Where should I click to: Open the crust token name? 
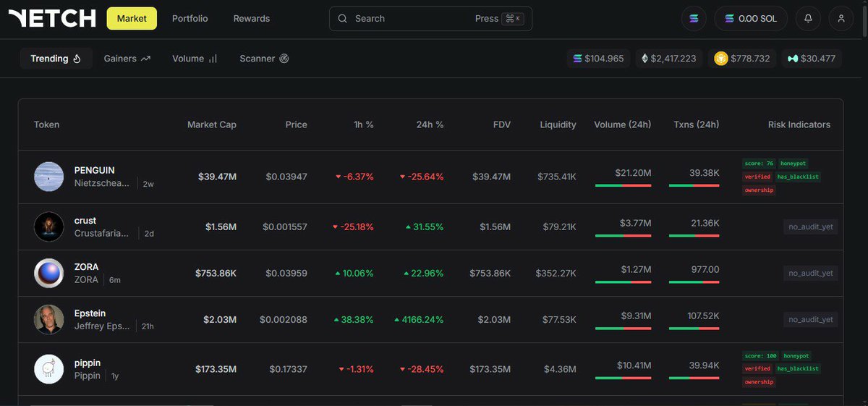point(85,220)
